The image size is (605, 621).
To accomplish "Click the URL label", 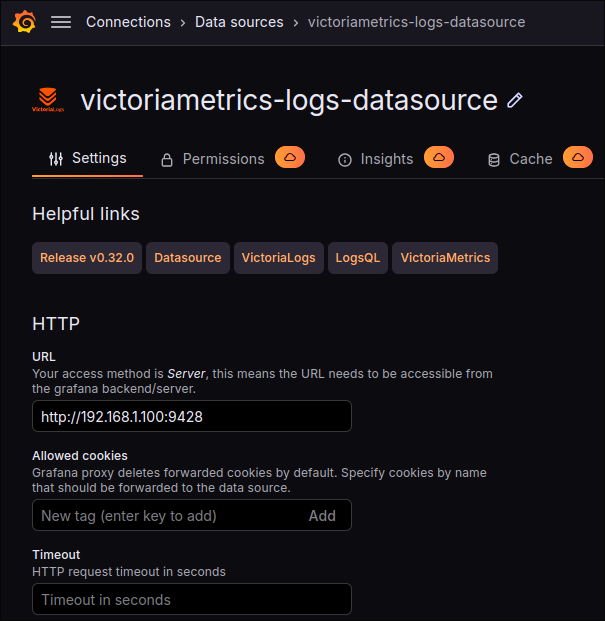I will [44, 357].
